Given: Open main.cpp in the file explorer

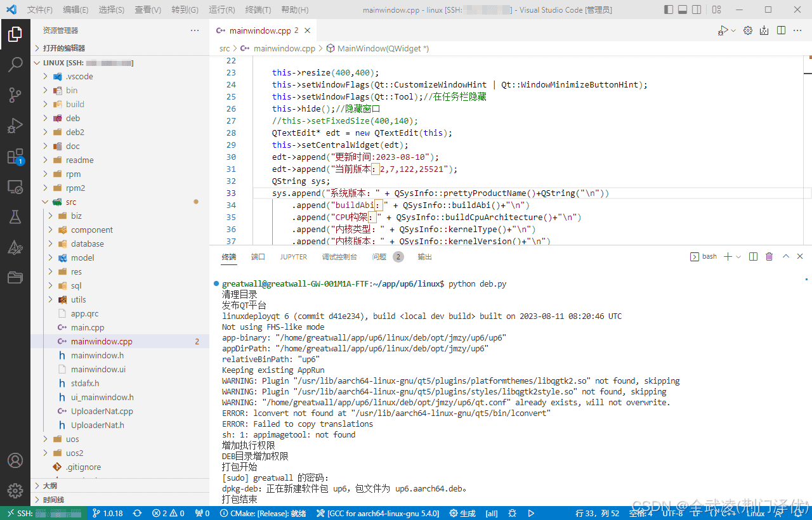Looking at the screenshot, I should point(88,327).
